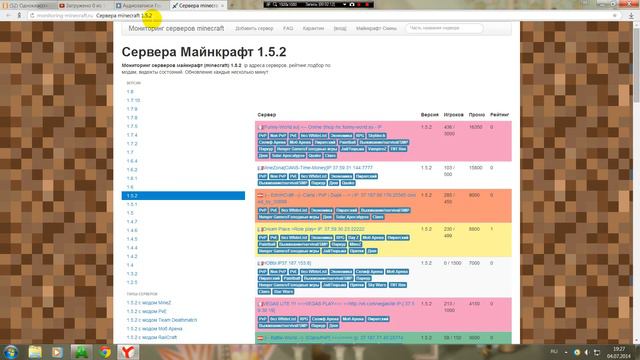Click the Day Z tag in Dream Place row

353,238
